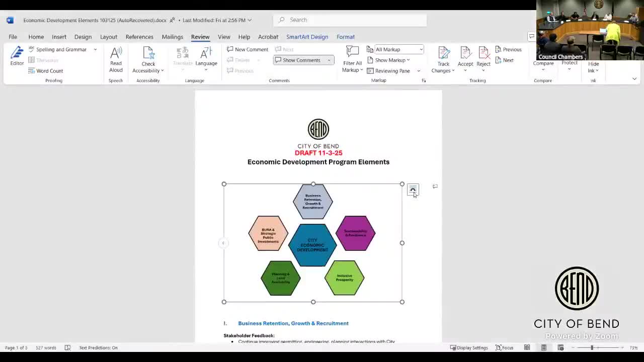This screenshot has height=362, width=644.
Task: Toggle Show Comments visibility
Action: tap(300, 60)
